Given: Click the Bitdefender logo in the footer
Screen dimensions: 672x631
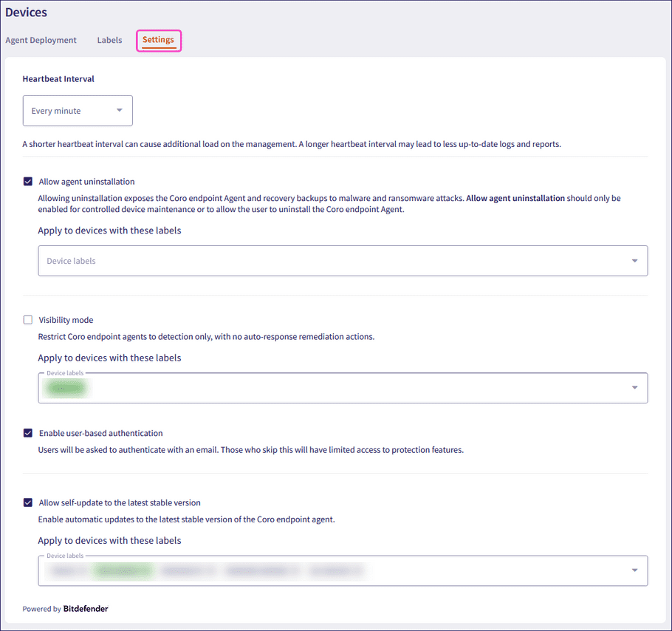Looking at the screenshot, I should coord(86,609).
